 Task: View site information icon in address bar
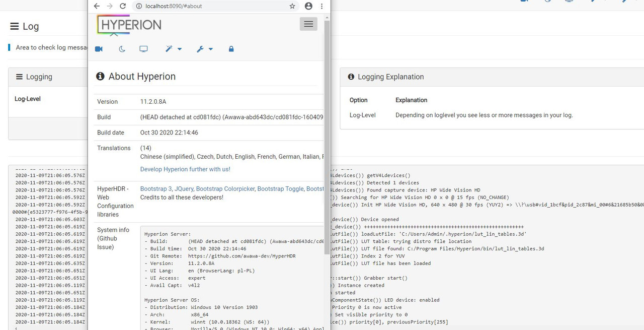tap(138, 6)
